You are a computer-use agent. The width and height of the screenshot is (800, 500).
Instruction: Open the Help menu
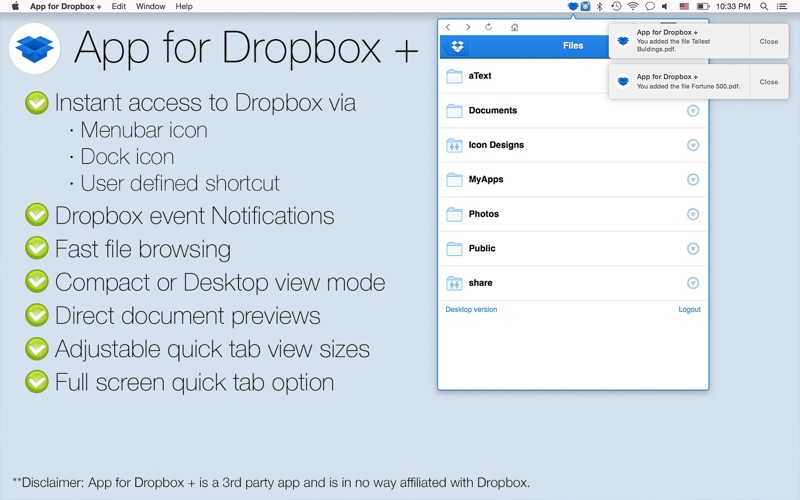click(x=184, y=6)
